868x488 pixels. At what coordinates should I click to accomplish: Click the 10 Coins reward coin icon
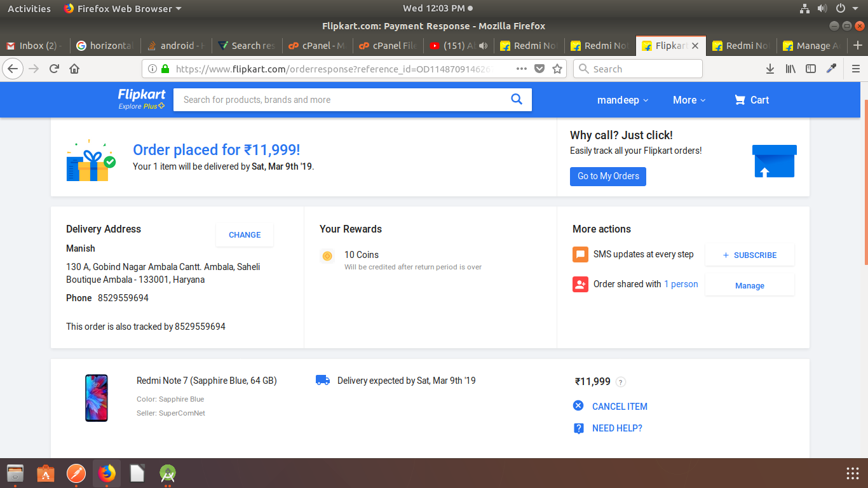tap(327, 256)
